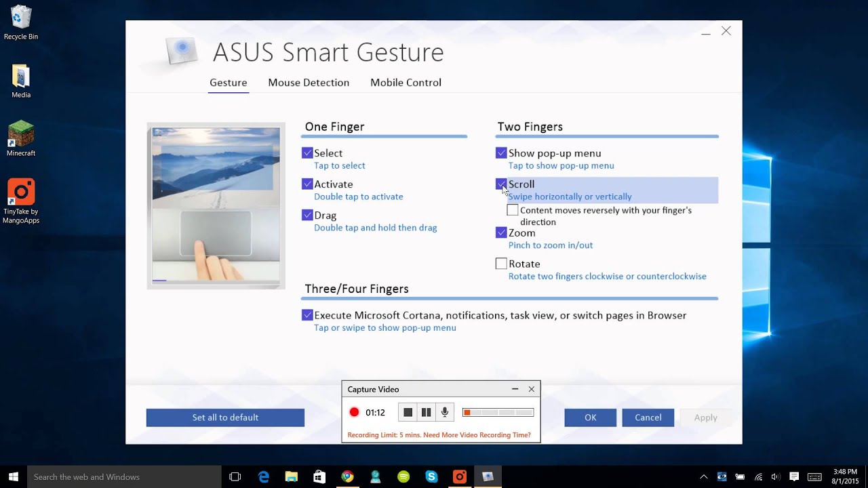This screenshot has width=868, height=488.
Task: Uncheck the Select one-finger gesture
Action: tap(307, 153)
